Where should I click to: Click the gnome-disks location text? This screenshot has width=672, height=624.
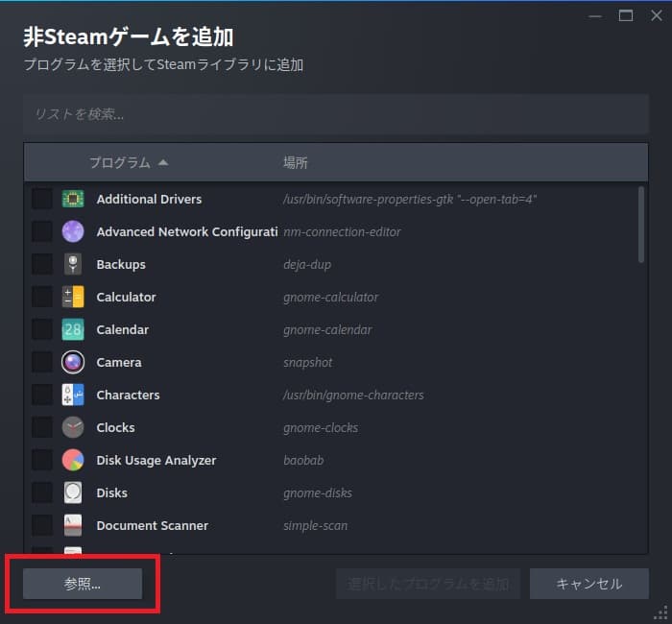[318, 492]
